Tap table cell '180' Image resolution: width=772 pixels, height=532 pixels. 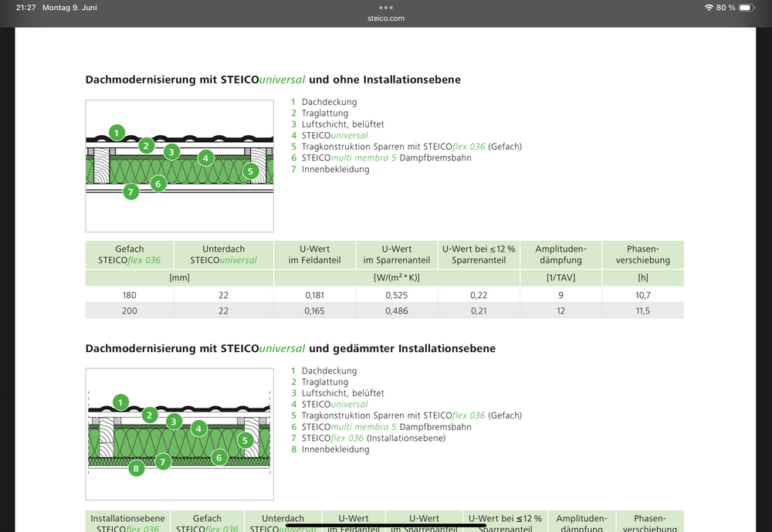point(130,295)
